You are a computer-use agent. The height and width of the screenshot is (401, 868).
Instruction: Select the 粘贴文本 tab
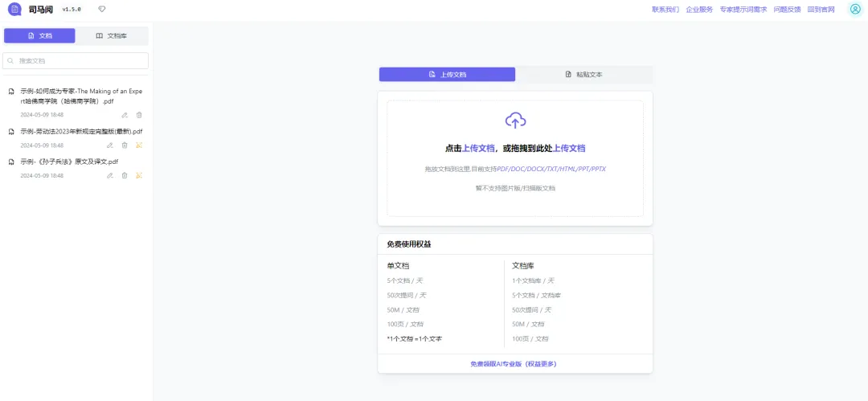584,74
